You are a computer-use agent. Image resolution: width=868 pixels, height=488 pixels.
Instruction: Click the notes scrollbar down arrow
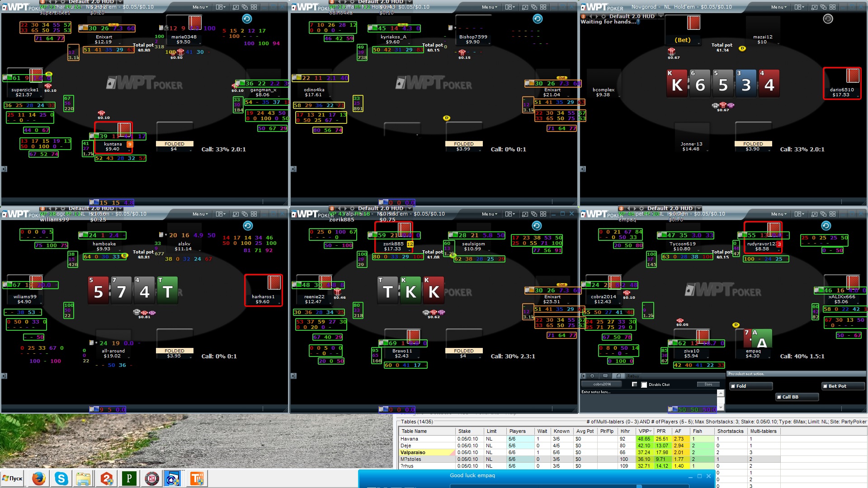click(721, 408)
